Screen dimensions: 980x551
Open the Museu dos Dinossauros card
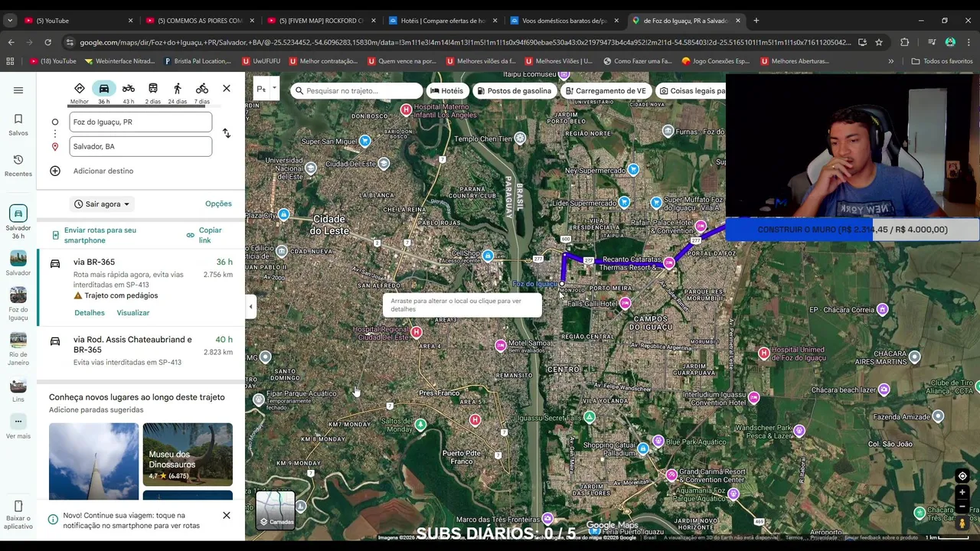188,455
